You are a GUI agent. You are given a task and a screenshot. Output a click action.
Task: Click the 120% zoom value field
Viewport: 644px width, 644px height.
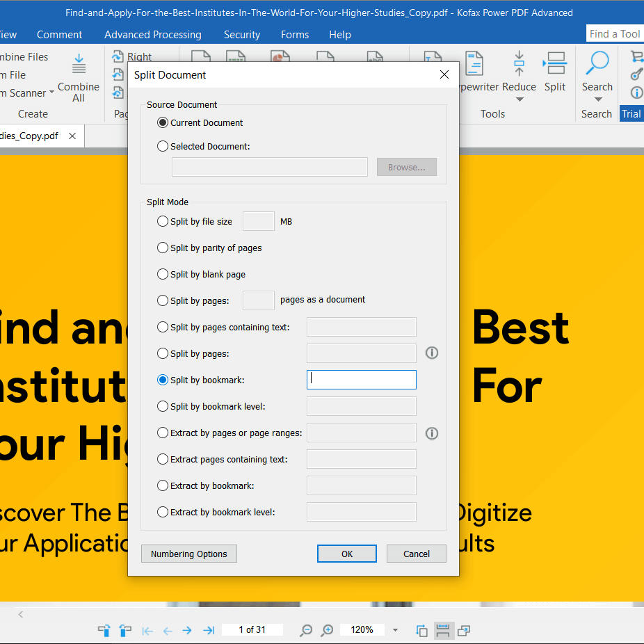(x=362, y=629)
